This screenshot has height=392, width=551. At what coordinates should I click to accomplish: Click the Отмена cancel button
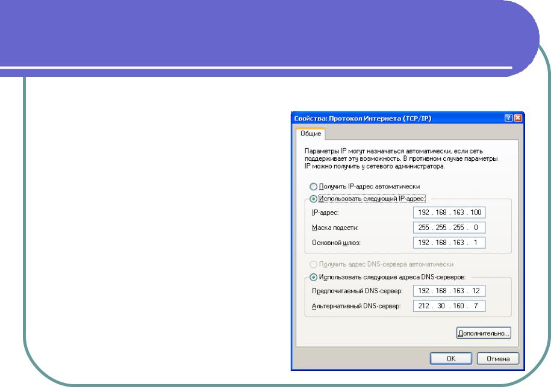pos(498,359)
